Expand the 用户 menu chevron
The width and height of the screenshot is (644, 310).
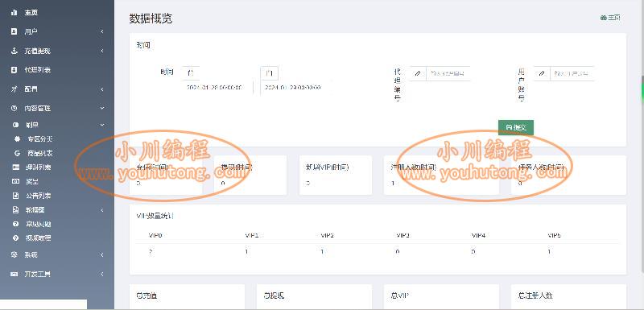coord(102,31)
